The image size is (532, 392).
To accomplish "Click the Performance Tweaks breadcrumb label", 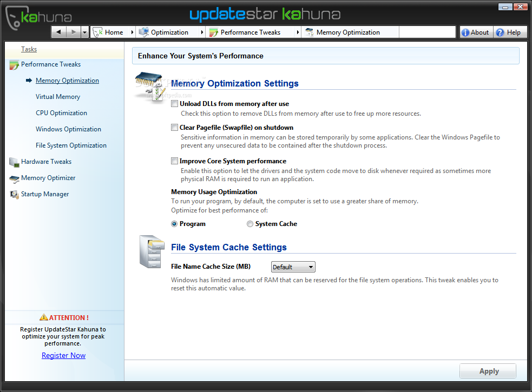I will [x=251, y=32].
